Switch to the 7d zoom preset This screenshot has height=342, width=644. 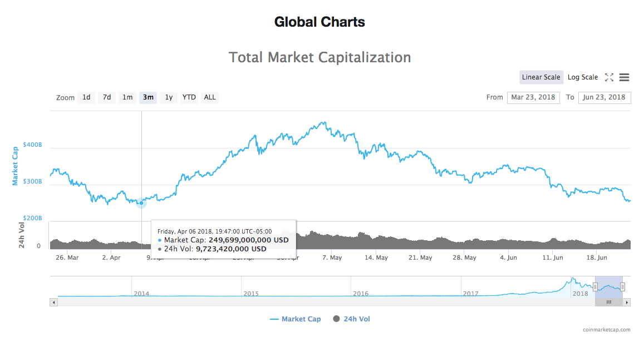point(106,97)
